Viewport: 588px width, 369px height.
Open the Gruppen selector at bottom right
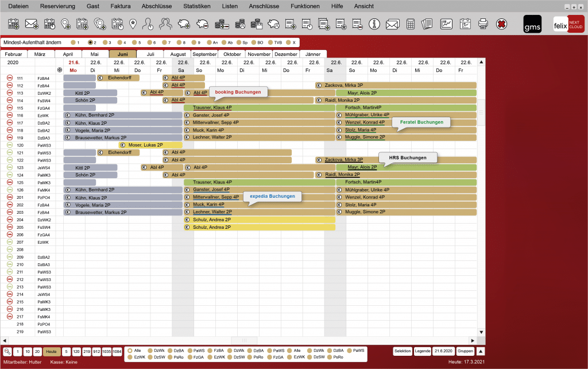tap(465, 351)
